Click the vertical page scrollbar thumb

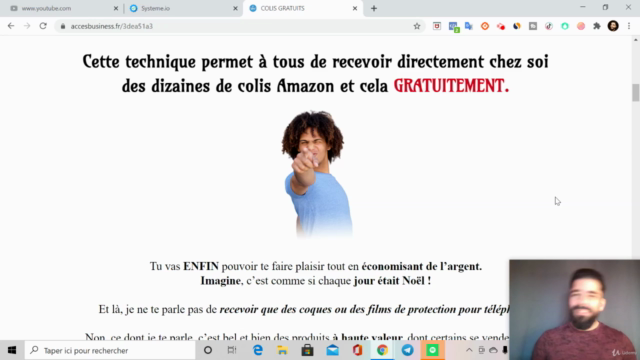click(636, 92)
